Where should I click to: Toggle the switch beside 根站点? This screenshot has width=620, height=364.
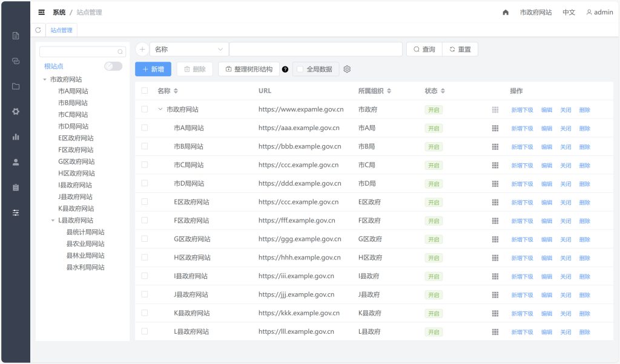[x=113, y=67]
